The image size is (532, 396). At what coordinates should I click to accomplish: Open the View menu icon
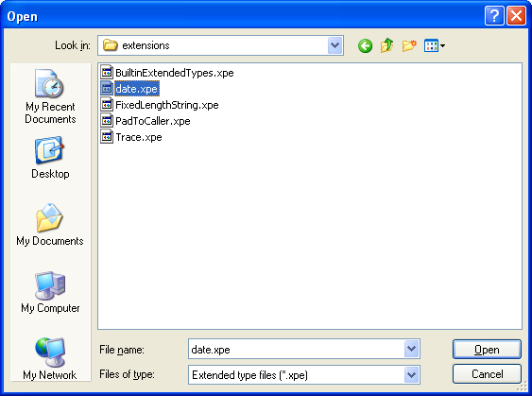[x=435, y=45]
